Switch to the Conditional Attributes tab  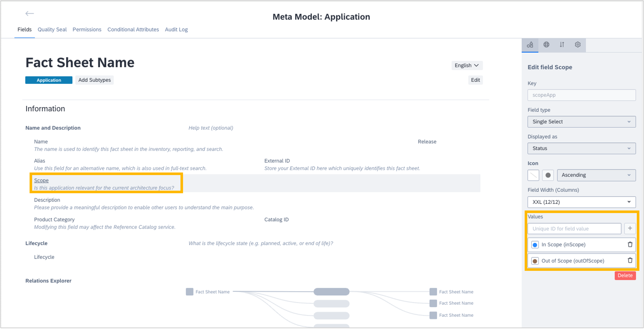[x=133, y=29]
